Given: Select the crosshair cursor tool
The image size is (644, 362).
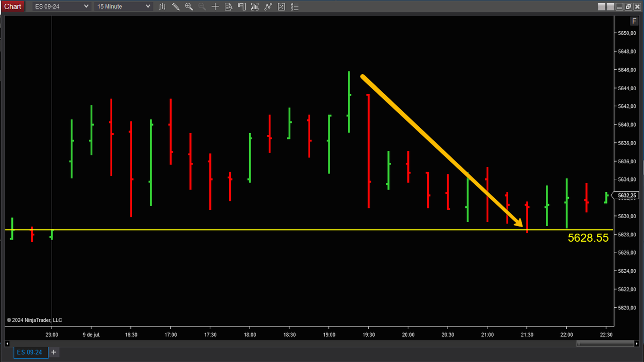Looking at the screenshot, I should coord(215,6).
